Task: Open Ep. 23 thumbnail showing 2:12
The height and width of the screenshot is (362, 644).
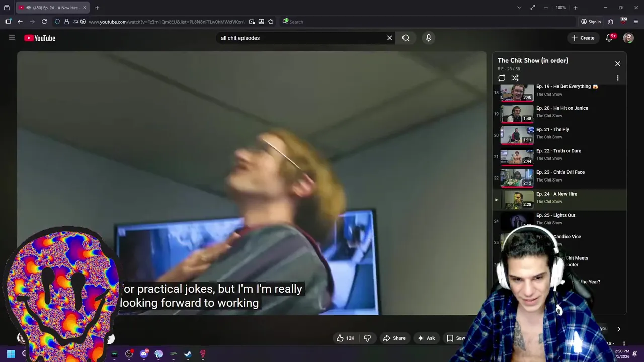Action: [x=517, y=178]
